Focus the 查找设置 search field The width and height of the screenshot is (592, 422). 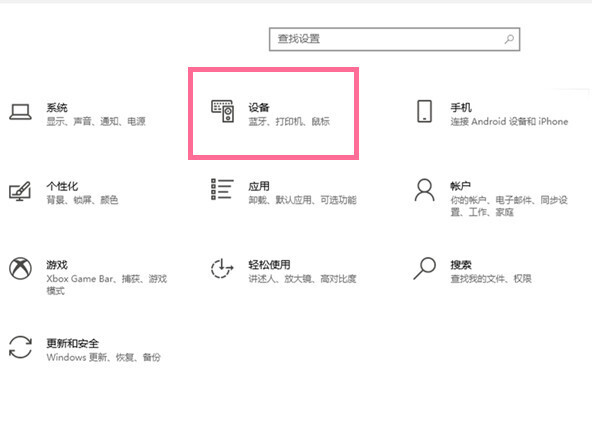tap(395, 39)
